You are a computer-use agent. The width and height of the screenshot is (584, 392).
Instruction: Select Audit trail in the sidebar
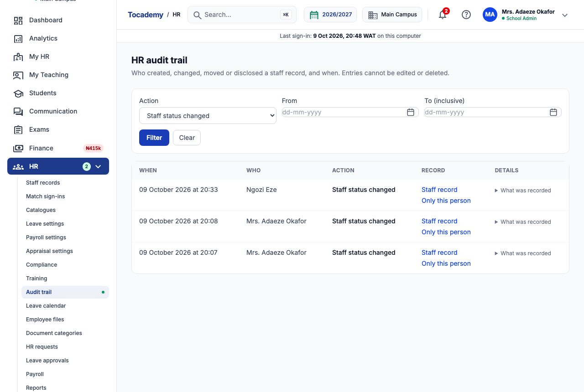(x=65, y=292)
